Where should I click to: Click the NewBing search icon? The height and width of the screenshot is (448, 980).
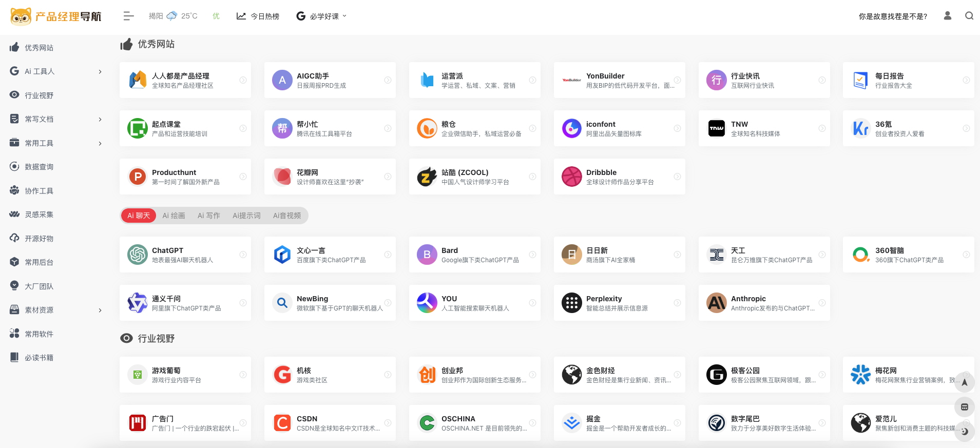tap(282, 303)
